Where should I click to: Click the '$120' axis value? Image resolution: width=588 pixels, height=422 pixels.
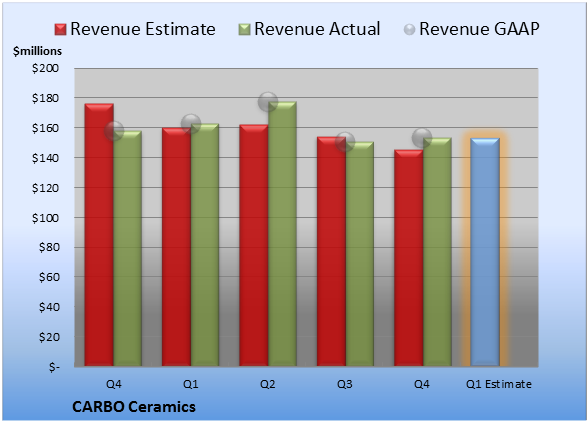(x=45, y=188)
